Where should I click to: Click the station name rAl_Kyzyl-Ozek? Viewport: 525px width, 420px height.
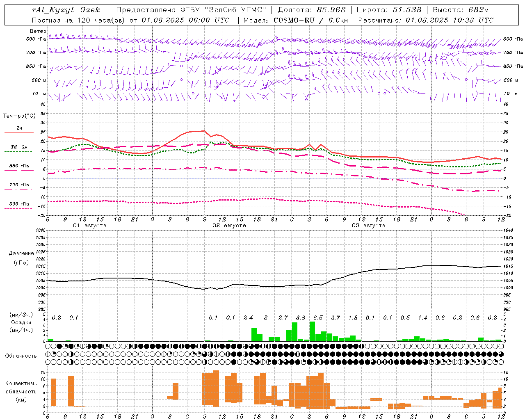click(66, 10)
